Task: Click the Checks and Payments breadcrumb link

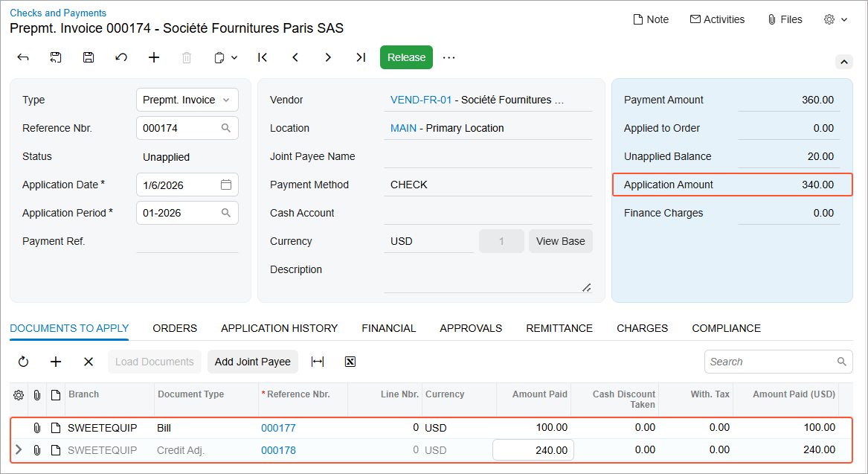Action: tap(58, 13)
